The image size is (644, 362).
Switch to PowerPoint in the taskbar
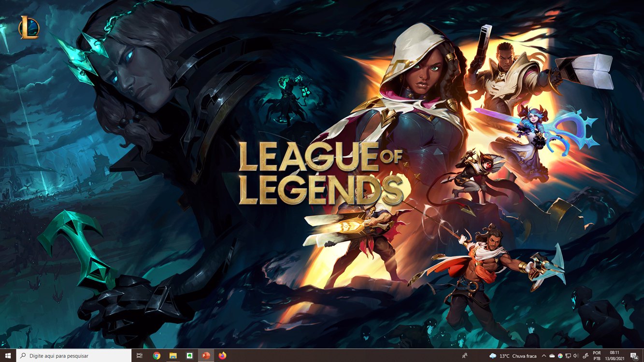coord(206,356)
